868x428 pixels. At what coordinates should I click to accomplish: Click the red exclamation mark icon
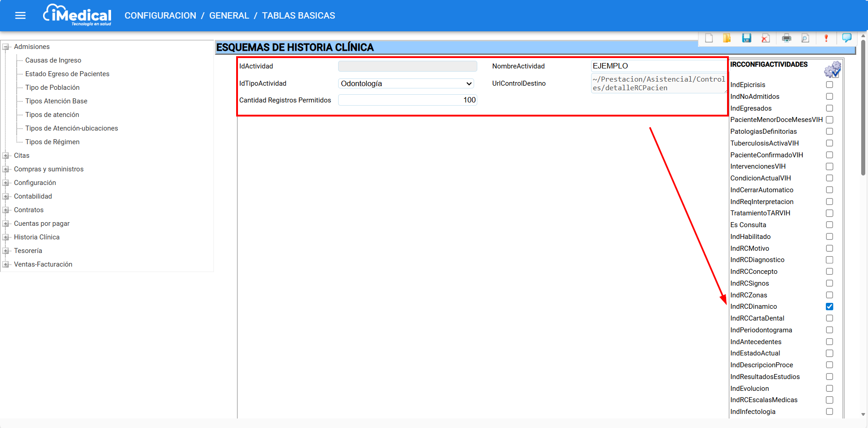coord(826,38)
